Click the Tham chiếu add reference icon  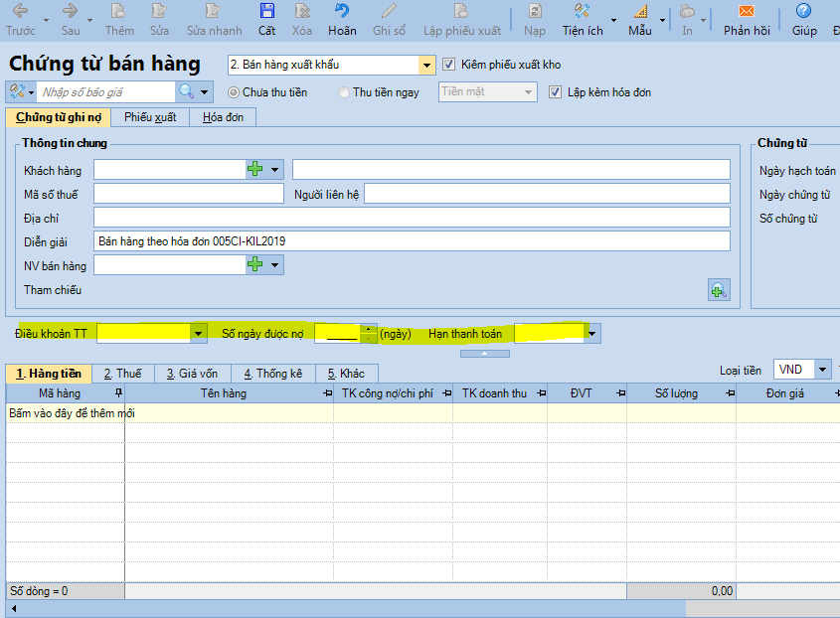pos(718,290)
